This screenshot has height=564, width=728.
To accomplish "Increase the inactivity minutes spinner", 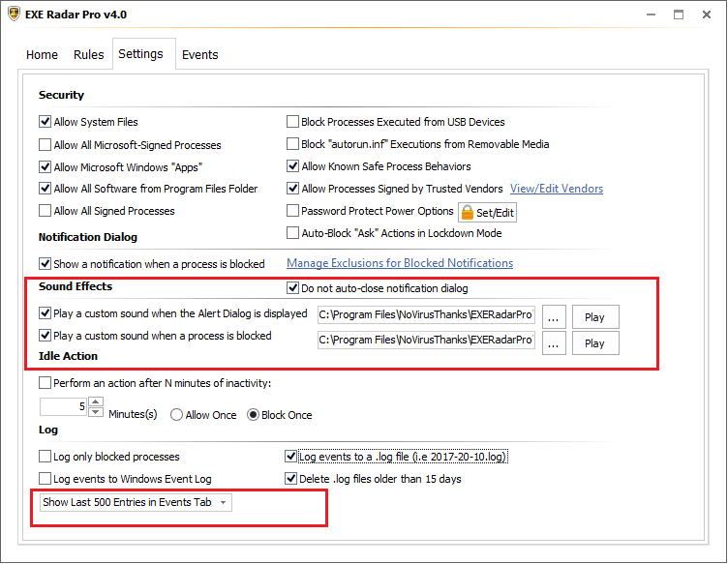I will 95,401.
